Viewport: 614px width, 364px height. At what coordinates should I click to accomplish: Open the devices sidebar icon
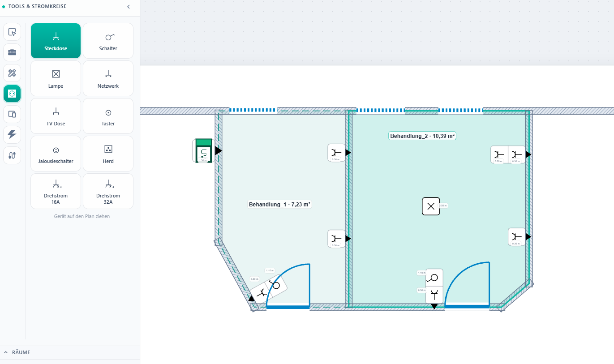coord(12,114)
